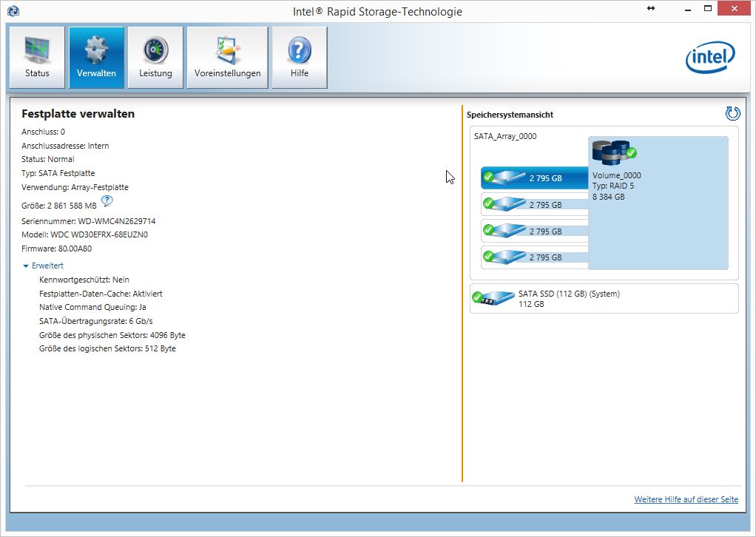Select the Volume_0000 RAID 5 volume icon
This screenshot has height=537, width=756.
pos(614,153)
